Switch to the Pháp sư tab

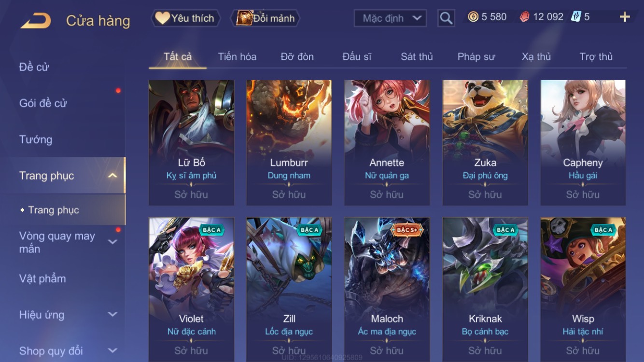point(476,56)
